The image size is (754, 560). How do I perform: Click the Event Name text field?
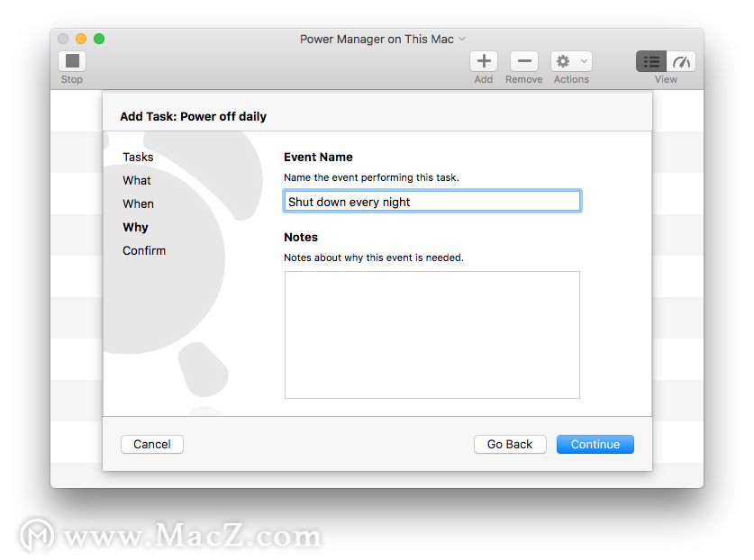pyautogui.click(x=432, y=202)
